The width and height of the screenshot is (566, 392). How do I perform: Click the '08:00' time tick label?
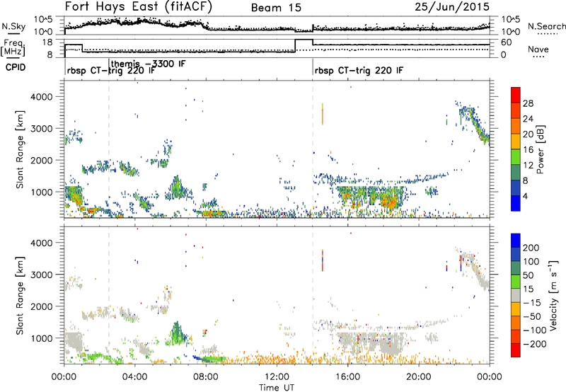point(206,377)
